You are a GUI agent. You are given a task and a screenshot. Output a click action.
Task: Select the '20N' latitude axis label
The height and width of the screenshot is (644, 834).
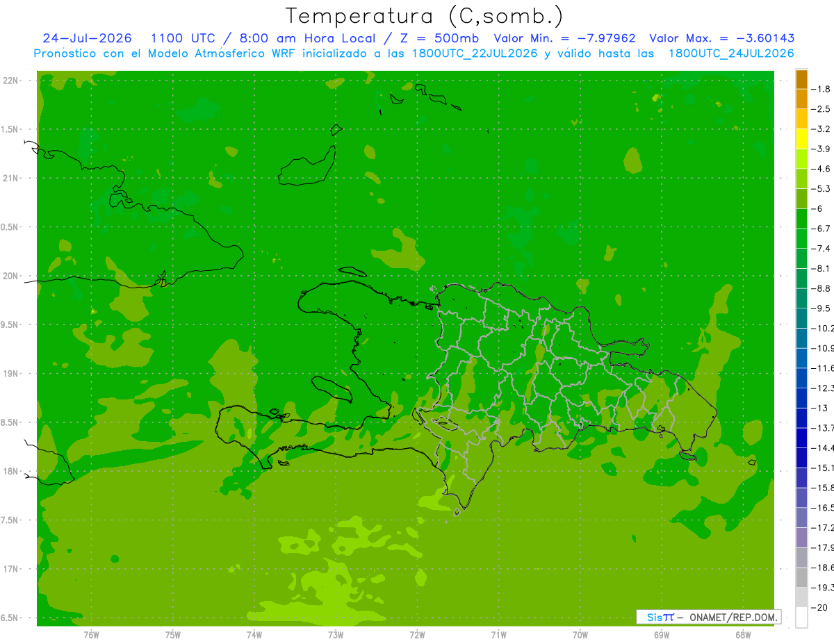[x=12, y=276]
